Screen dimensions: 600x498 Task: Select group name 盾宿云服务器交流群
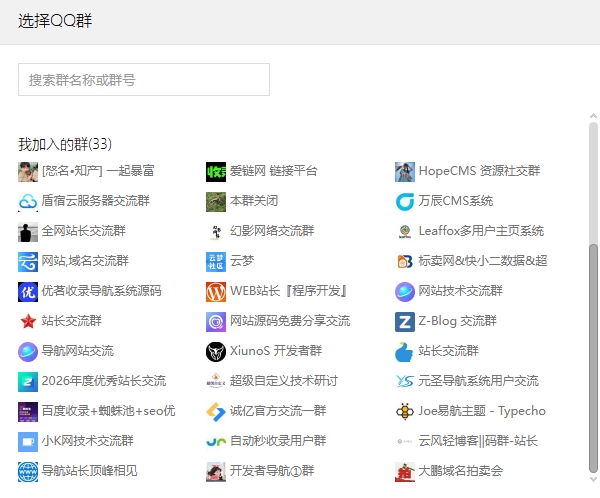(x=95, y=201)
